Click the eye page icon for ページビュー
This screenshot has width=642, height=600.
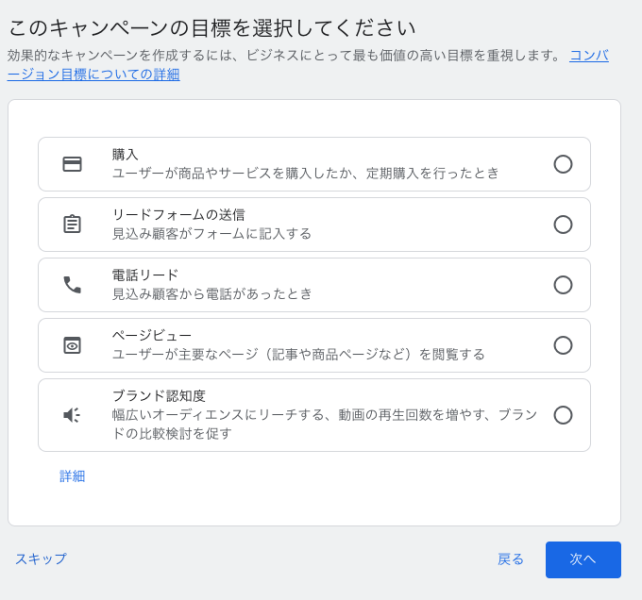(x=72, y=345)
